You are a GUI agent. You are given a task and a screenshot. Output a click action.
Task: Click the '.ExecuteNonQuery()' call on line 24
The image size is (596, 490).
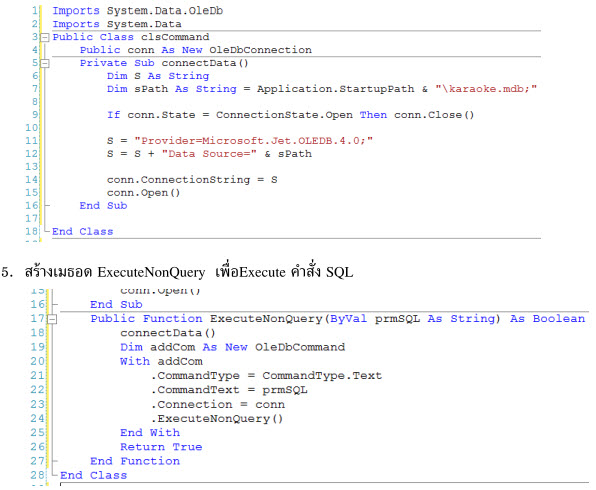click(x=217, y=419)
